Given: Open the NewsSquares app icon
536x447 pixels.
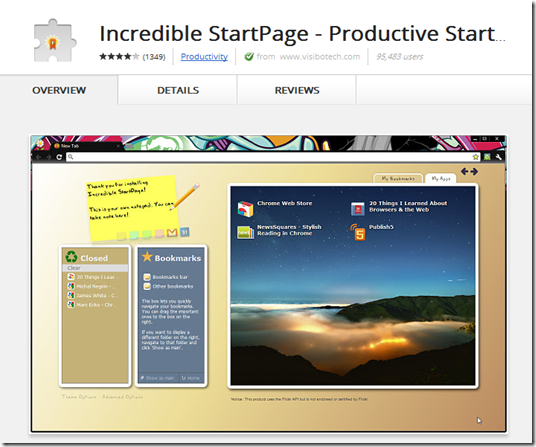Looking at the screenshot, I should point(245,232).
